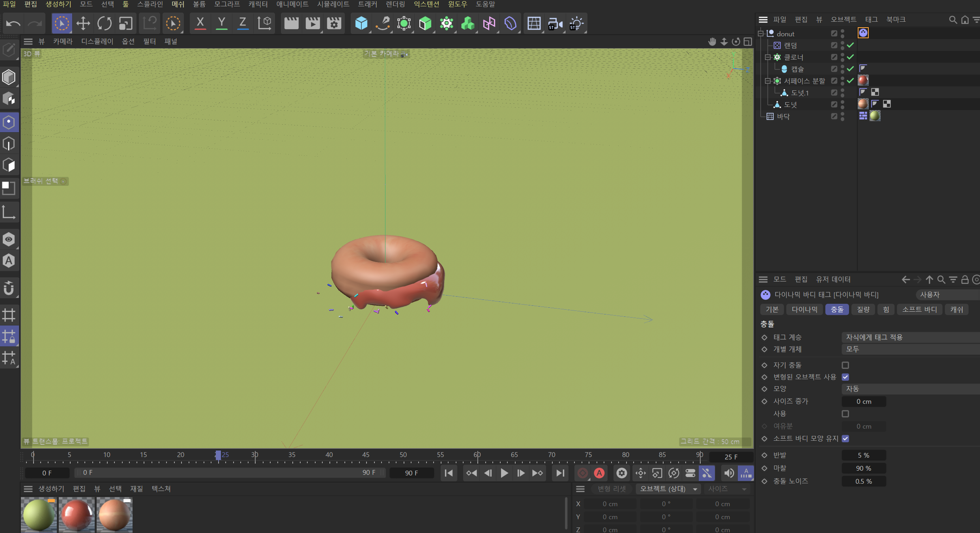Image resolution: width=980 pixels, height=533 pixels.
Task: Collapse the 클로너 tree node
Action: coord(768,57)
